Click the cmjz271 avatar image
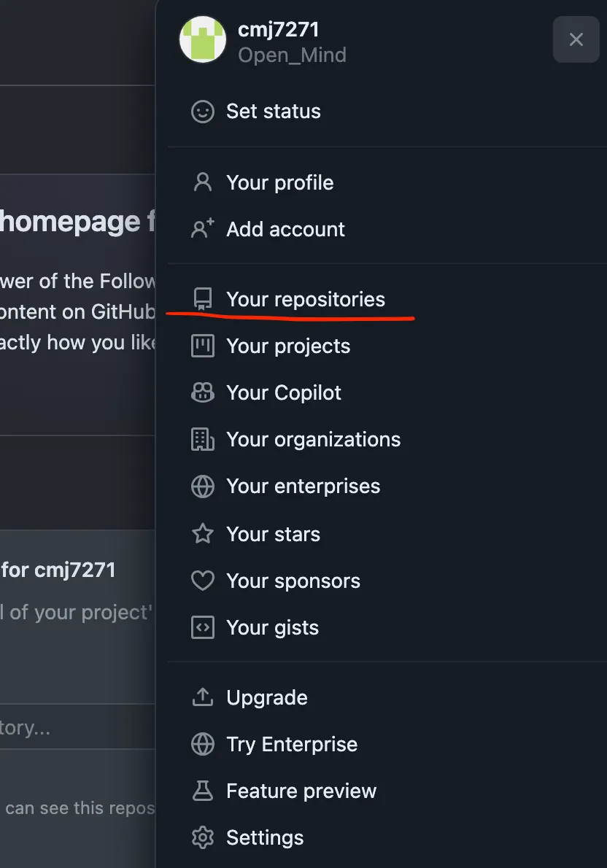Image resolution: width=607 pixels, height=868 pixels. tap(203, 39)
